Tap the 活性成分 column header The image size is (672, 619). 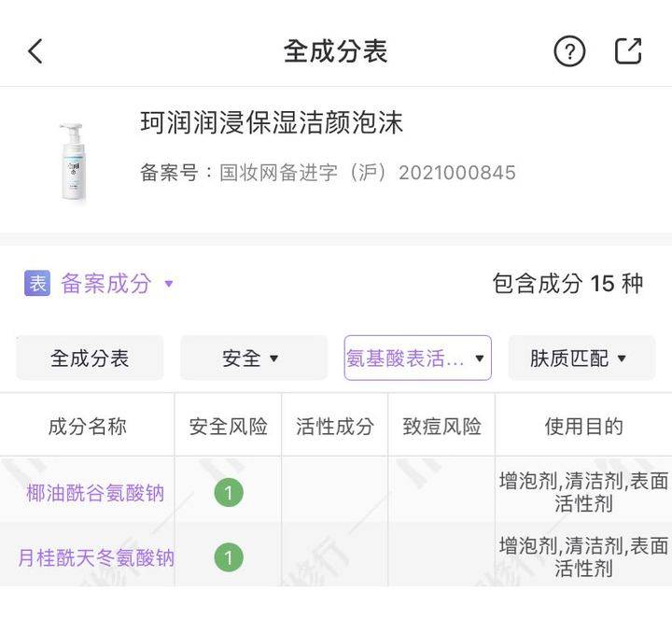[335, 427]
